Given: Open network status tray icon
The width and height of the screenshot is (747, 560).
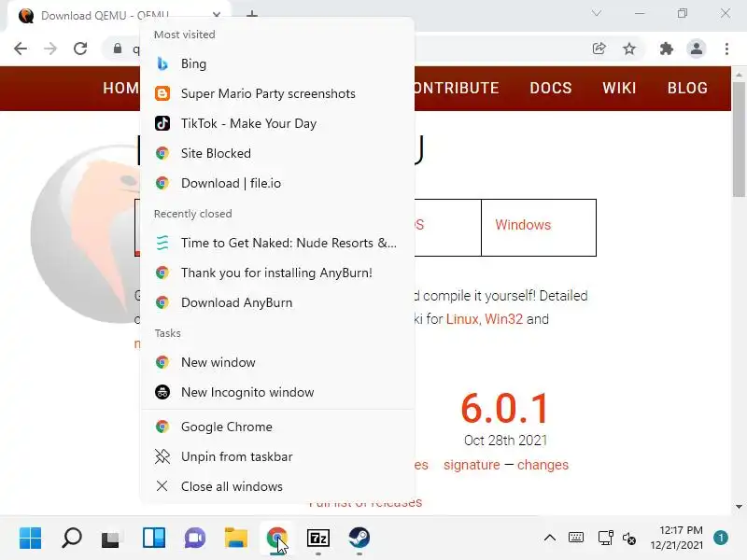Looking at the screenshot, I should [605, 539].
